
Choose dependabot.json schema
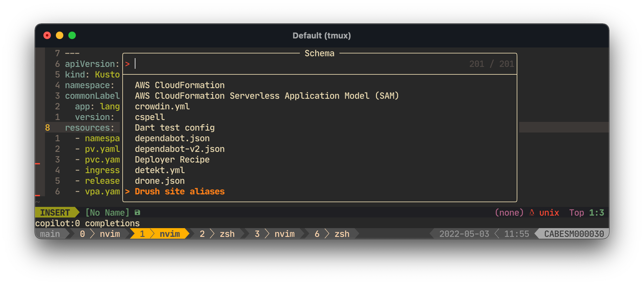click(x=172, y=138)
